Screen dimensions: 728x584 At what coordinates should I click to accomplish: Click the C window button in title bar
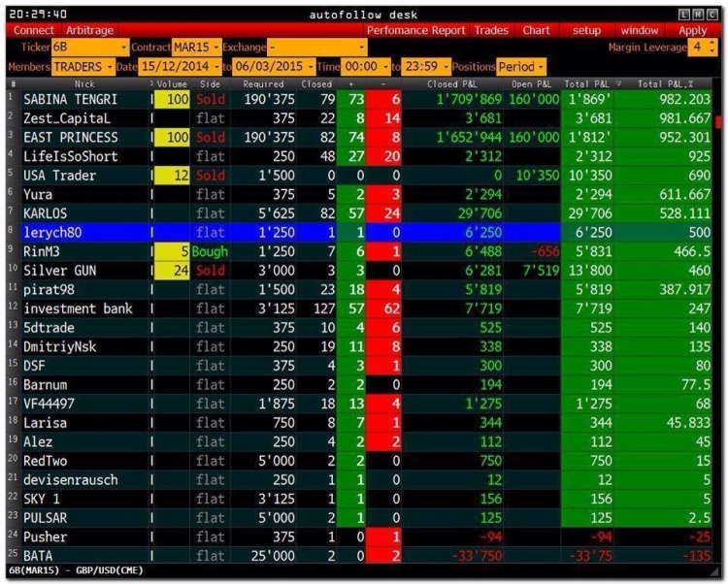[712, 15]
